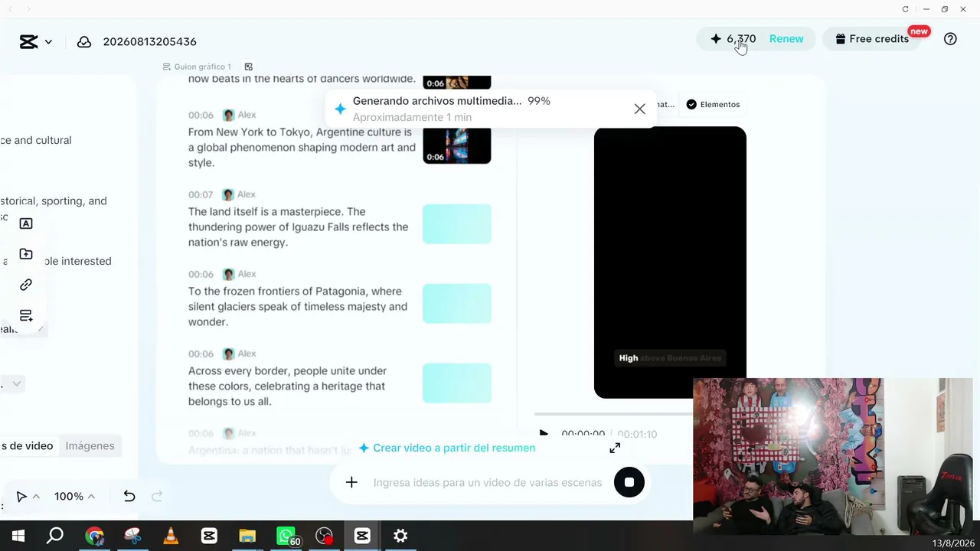Select the pointer cursor tool

pos(21,497)
